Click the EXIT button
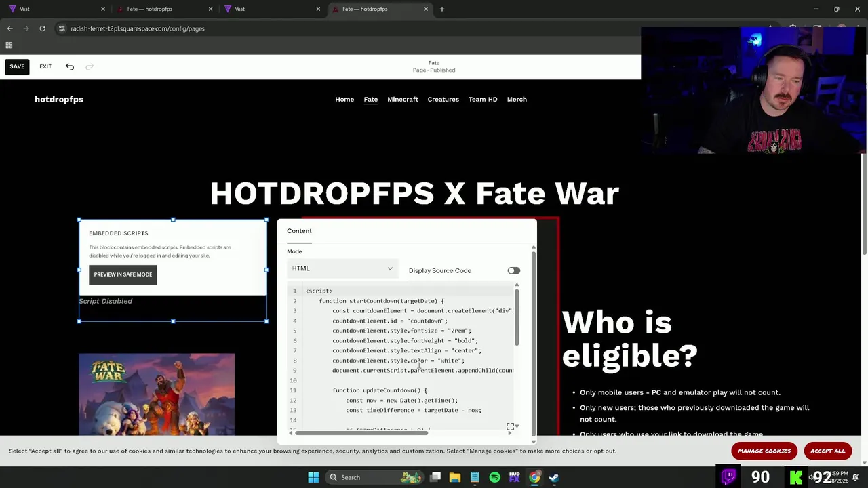This screenshot has height=488, width=868. coord(45,66)
